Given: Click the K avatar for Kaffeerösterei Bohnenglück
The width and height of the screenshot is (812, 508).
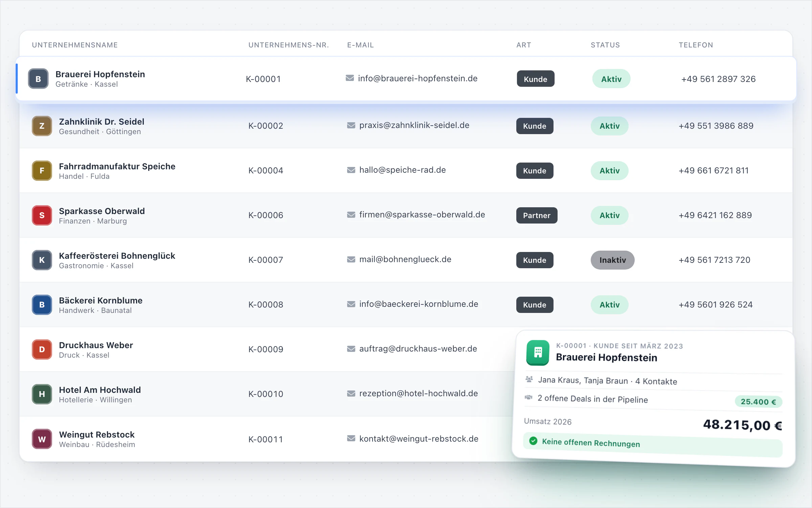Looking at the screenshot, I should [42, 260].
